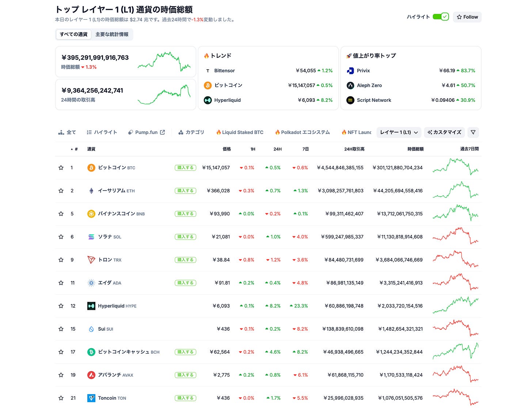
Task: Open the filter funnel icon
Action: pyautogui.click(x=473, y=132)
